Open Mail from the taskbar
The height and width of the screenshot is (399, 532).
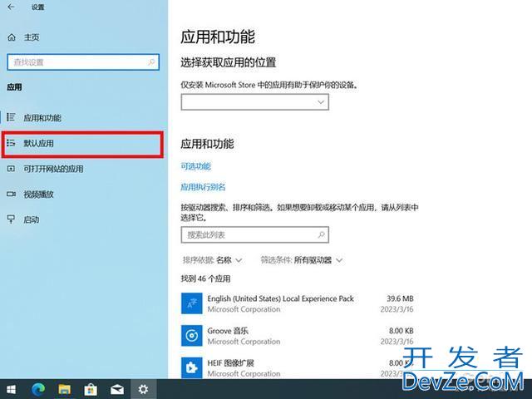pyautogui.click(x=117, y=389)
